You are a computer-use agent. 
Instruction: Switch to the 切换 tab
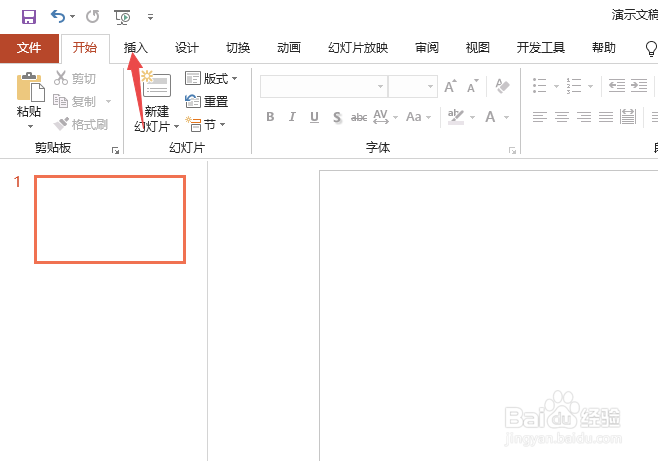pyautogui.click(x=238, y=48)
